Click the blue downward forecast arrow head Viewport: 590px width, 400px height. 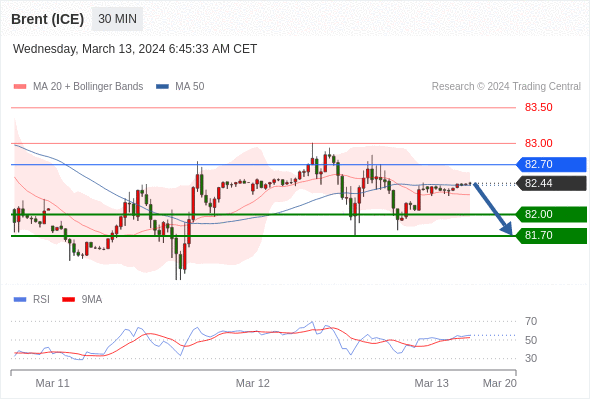pos(507,228)
